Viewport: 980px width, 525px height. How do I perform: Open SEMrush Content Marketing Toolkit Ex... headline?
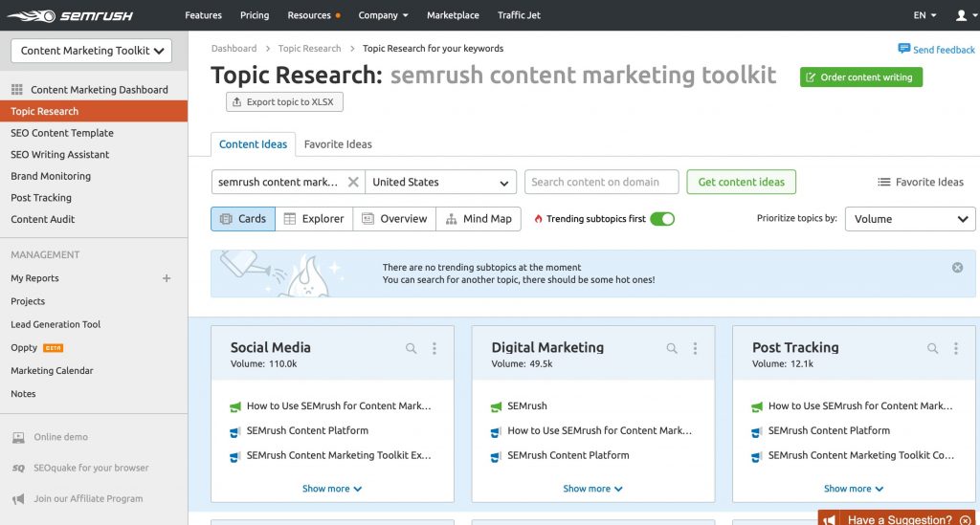[x=339, y=456]
